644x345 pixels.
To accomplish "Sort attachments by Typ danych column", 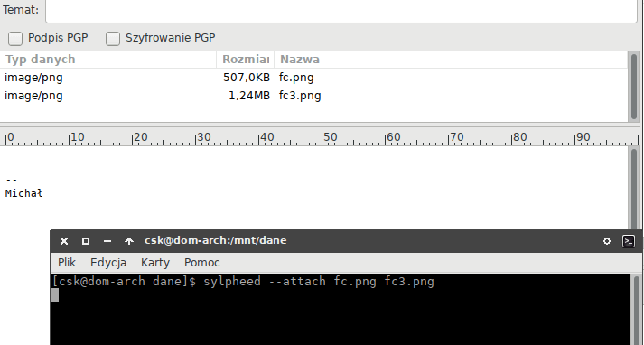I will point(108,60).
